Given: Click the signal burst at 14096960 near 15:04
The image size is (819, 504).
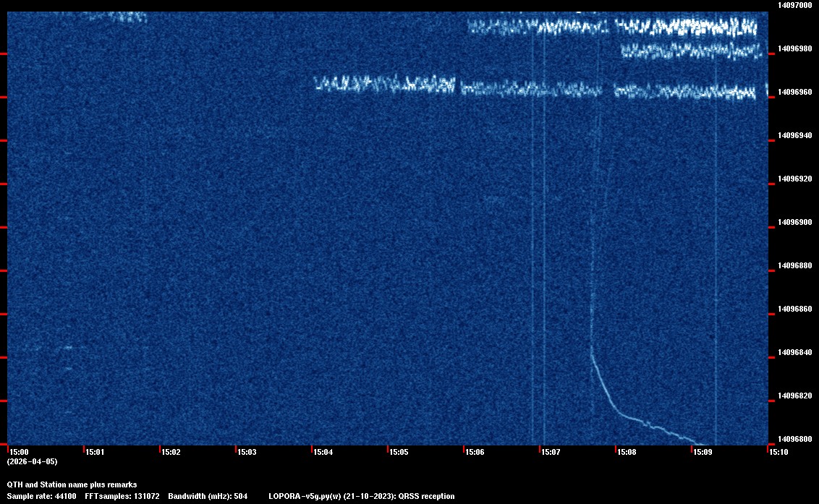Looking at the screenshot, I should [x=385, y=84].
